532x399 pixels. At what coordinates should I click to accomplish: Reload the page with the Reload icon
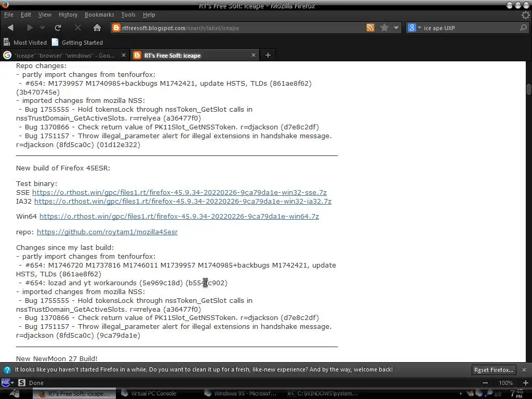[58, 28]
